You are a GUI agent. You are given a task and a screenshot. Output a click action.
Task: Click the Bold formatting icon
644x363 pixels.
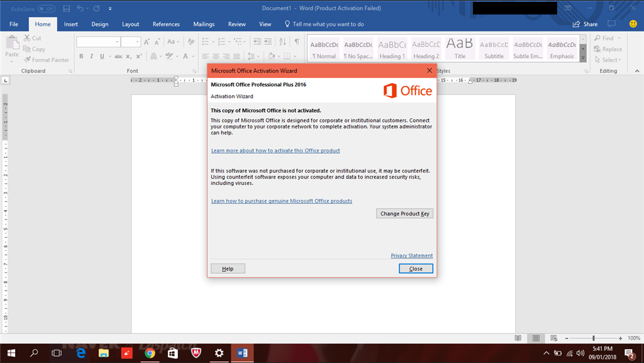point(81,57)
